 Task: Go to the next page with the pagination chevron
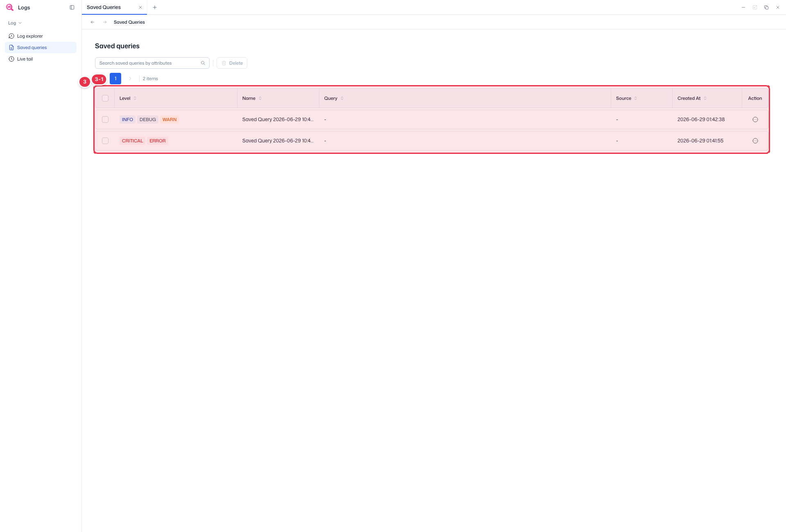pos(130,79)
